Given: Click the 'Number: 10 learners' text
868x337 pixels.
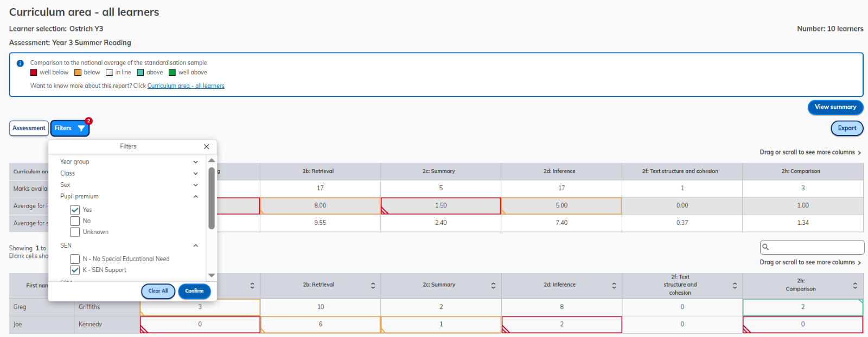Looking at the screenshot, I should 830,29.
